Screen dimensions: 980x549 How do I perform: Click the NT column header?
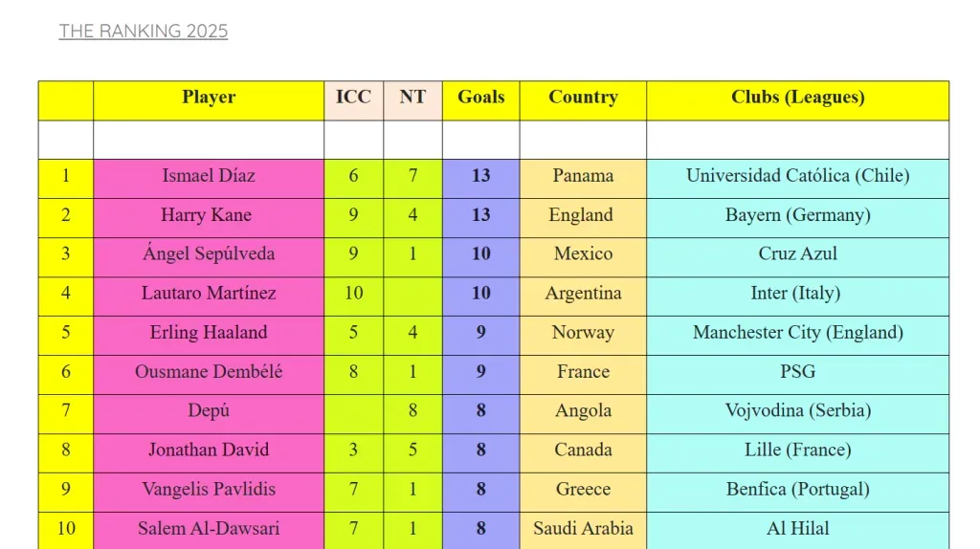[412, 98]
